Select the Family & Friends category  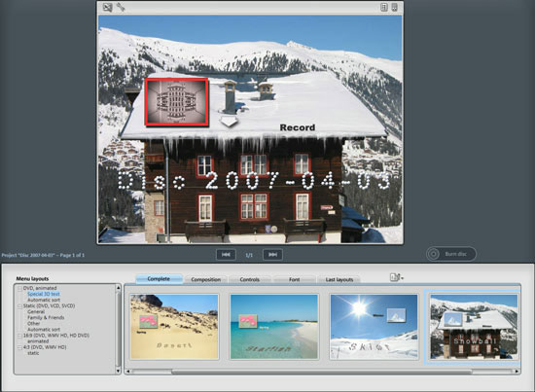pyautogui.click(x=46, y=318)
